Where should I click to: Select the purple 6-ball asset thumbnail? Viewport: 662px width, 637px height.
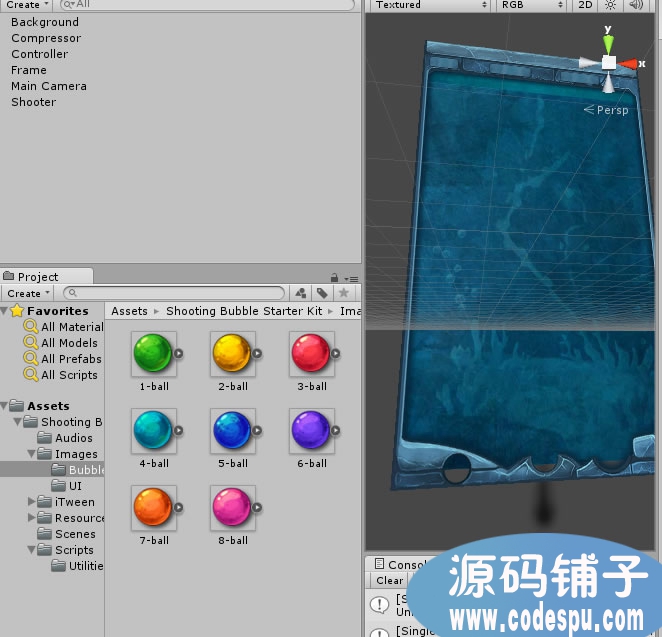coord(311,430)
